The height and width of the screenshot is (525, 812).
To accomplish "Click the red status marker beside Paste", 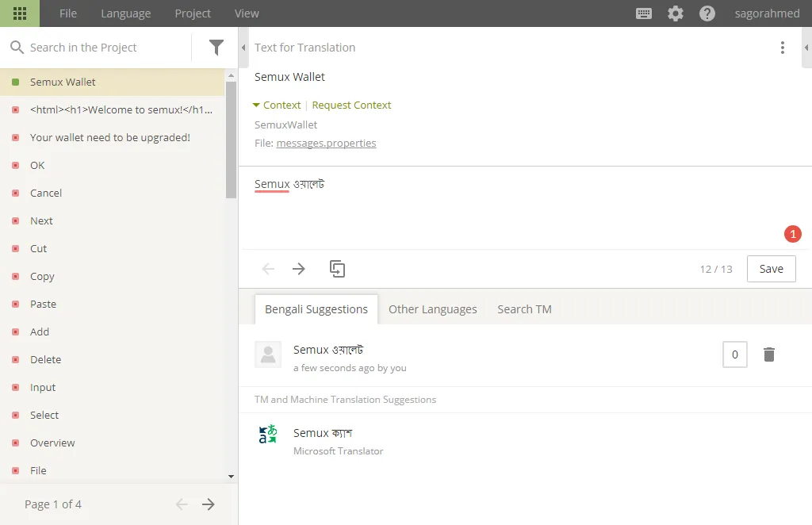I will [x=16, y=304].
